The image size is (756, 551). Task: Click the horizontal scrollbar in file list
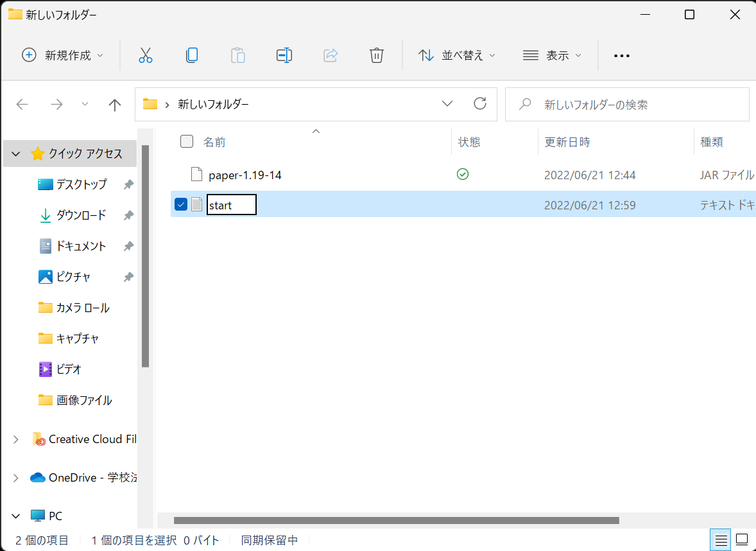(x=396, y=520)
